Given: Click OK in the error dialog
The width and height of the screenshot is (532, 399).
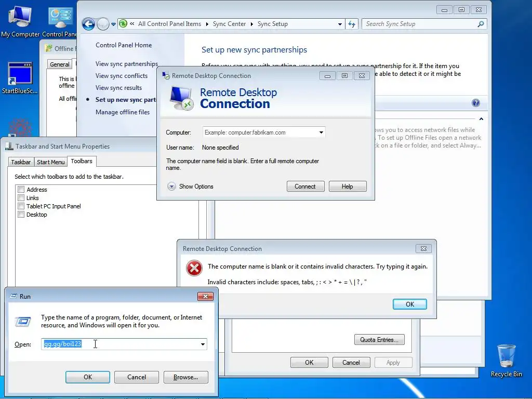Looking at the screenshot, I should 409,304.
